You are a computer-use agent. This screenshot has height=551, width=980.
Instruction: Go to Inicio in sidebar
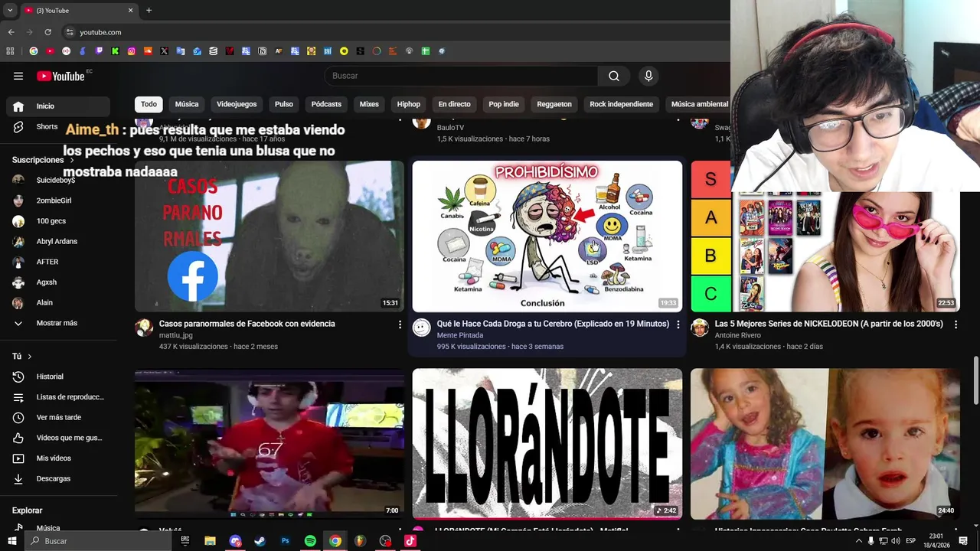58,106
